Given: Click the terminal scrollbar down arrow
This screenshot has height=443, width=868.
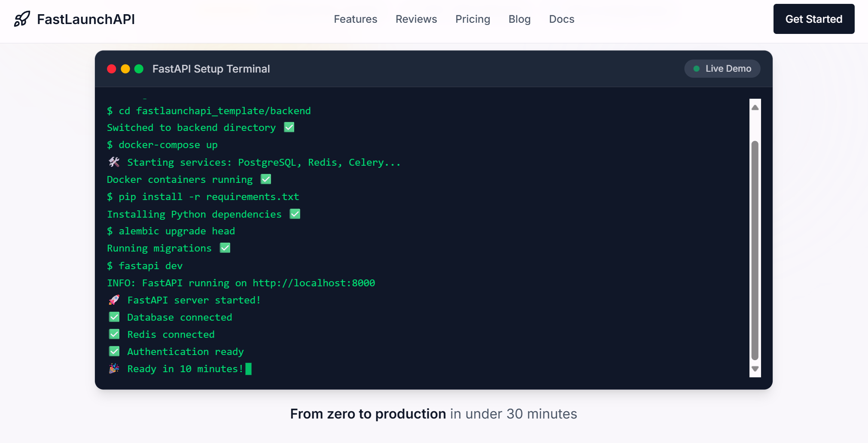Looking at the screenshot, I should (x=755, y=369).
